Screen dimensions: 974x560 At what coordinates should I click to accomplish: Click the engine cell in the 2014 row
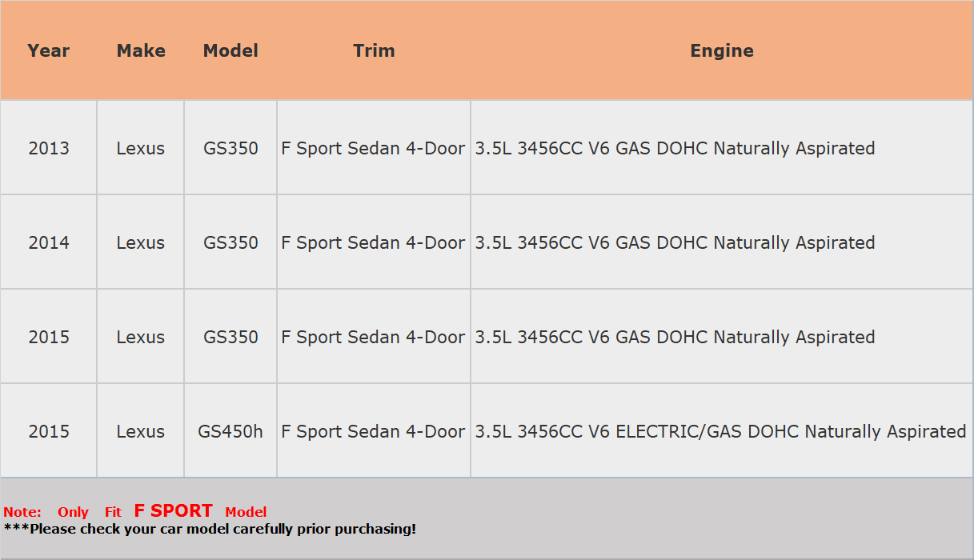point(675,242)
